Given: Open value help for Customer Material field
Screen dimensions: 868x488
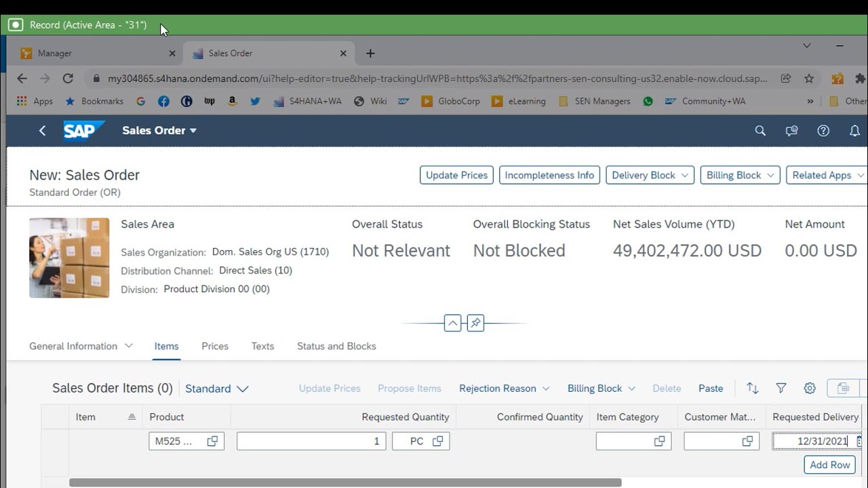Looking at the screenshot, I should [x=747, y=441].
